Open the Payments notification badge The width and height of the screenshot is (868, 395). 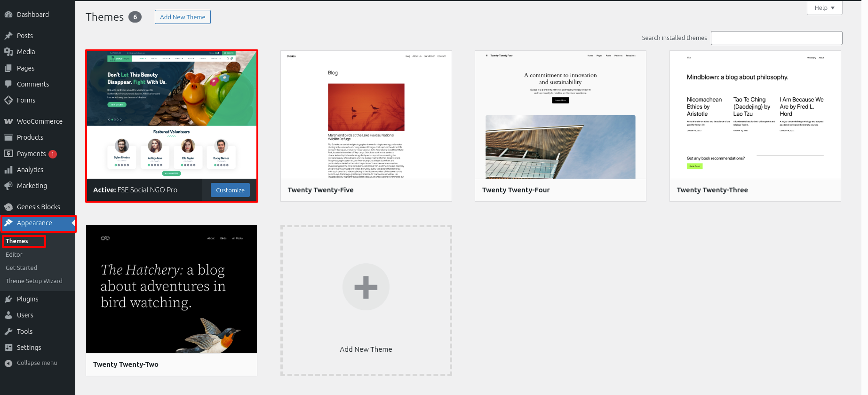tap(53, 154)
